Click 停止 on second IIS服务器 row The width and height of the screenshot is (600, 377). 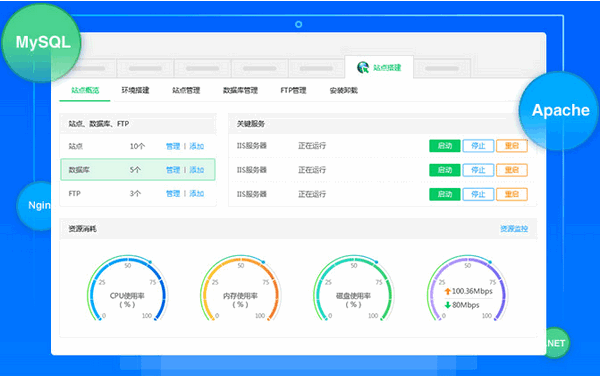click(478, 170)
